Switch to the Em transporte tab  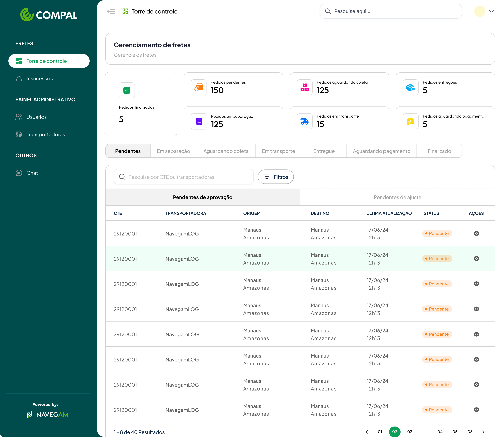[x=278, y=151]
